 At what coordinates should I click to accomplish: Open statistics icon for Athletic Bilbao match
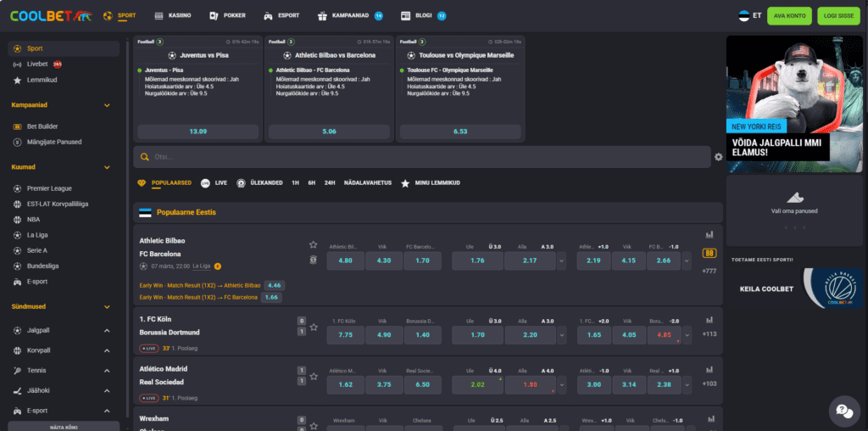coord(709,234)
